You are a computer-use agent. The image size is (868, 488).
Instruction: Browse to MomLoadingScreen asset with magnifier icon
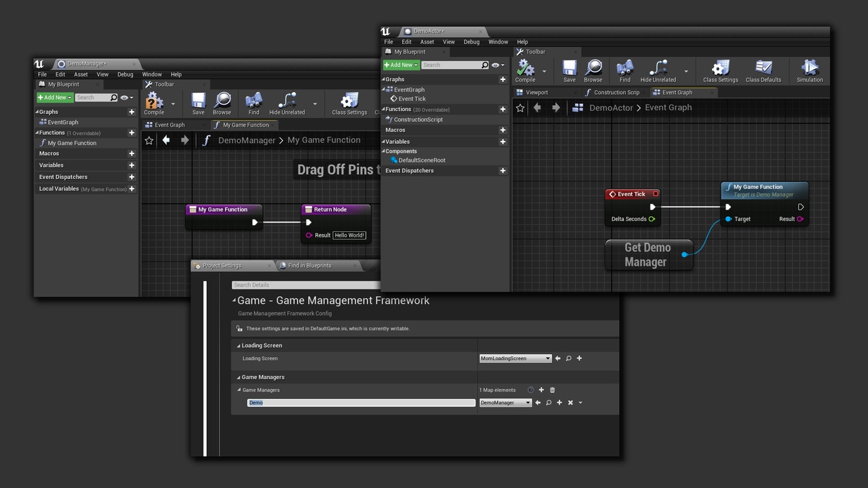point(568,359)
